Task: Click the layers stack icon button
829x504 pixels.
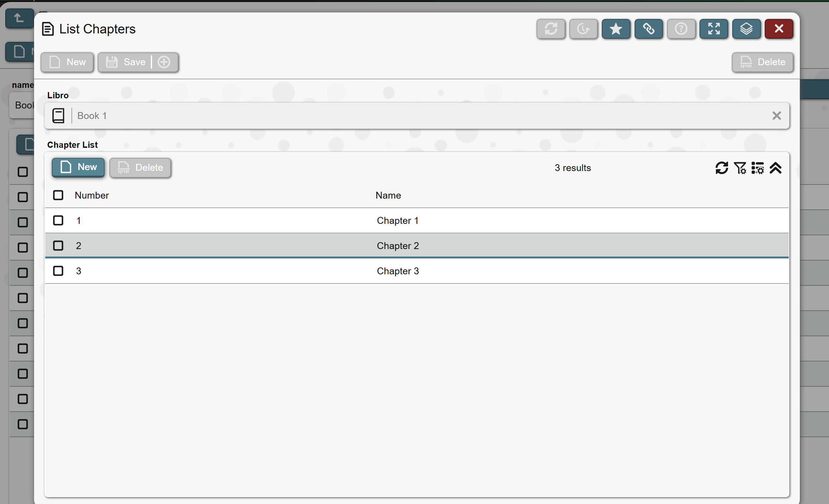Action: (746, 29)
